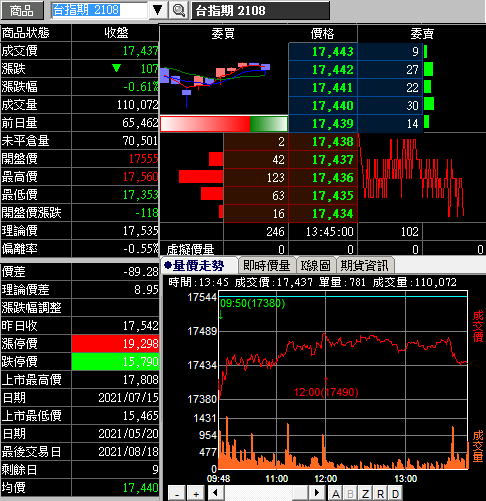The width and height of the screenshot is (486, 501).
Task: Click the 漲跌 value 107
Action: (x=149, y=69)
